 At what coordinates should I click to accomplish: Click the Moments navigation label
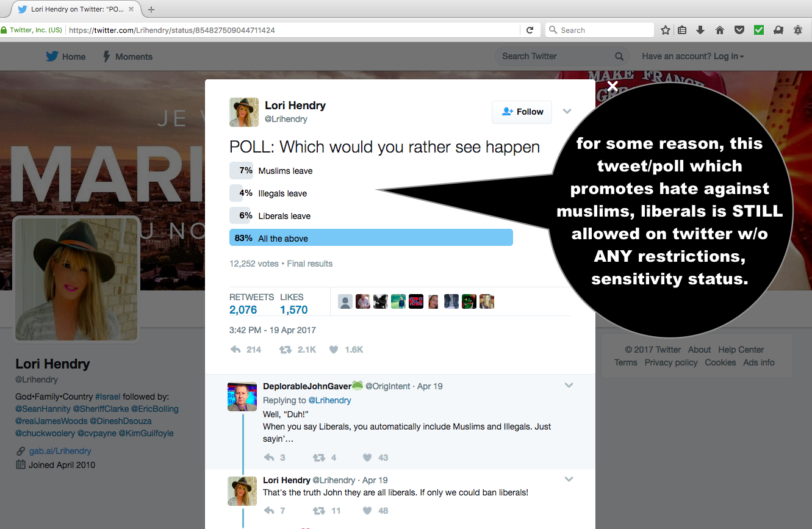[x=134, y=57]
